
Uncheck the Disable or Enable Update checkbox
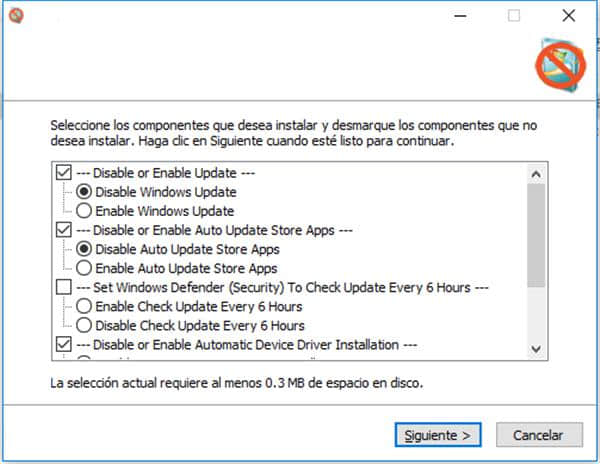pyautogui.click(x=65, y=173)
